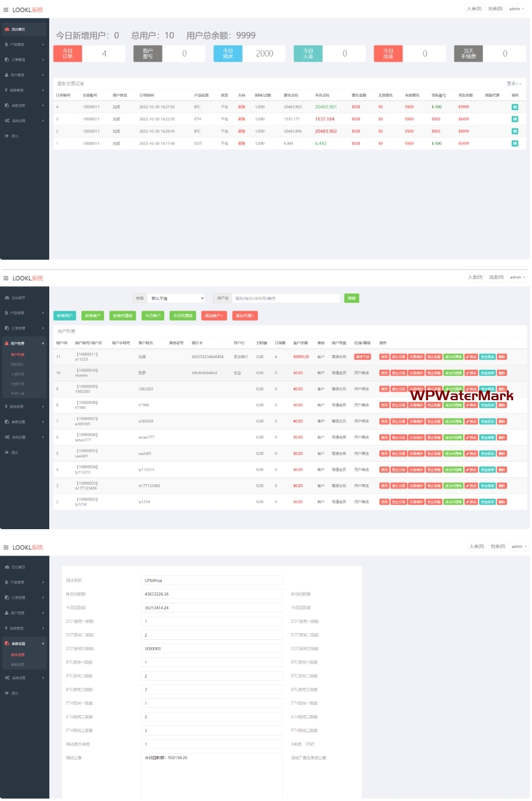
Task: Click the 所有代理商 filter button
Action: pos(123,316)
